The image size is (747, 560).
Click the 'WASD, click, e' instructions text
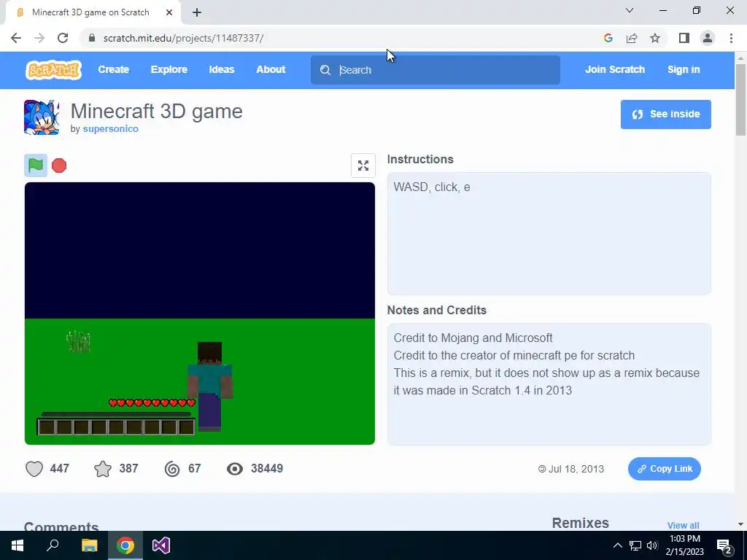click(432, 187)
